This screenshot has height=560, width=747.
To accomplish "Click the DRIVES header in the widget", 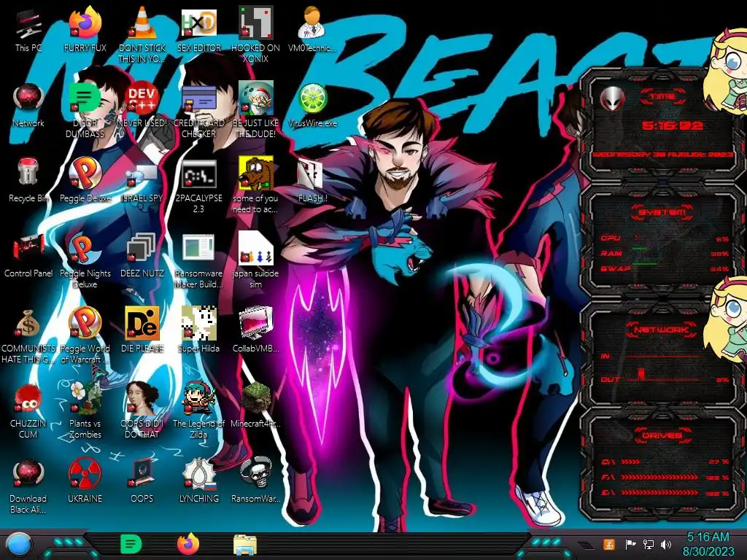I will coord(661,435).
